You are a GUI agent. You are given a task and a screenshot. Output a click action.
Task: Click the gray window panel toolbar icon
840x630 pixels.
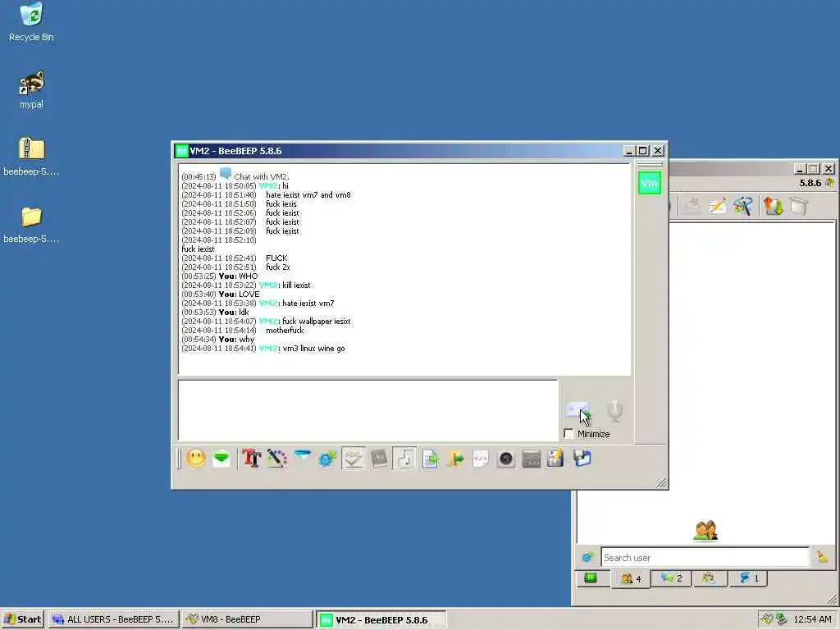531,459
